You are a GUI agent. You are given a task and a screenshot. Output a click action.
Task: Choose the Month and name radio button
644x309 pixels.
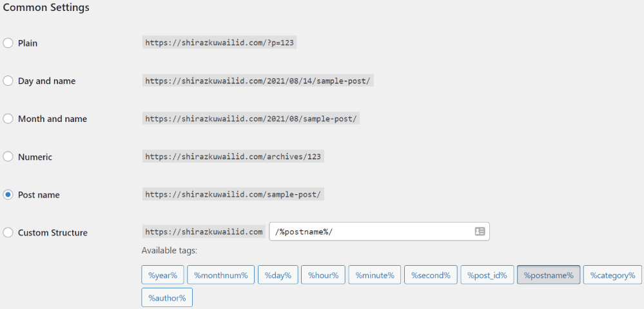[8, 119]
